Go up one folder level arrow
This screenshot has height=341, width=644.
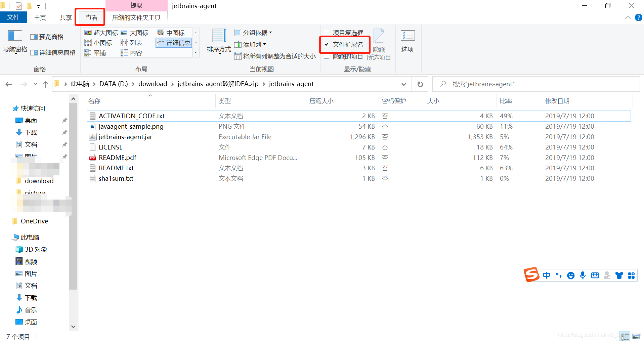pos(46,84)
